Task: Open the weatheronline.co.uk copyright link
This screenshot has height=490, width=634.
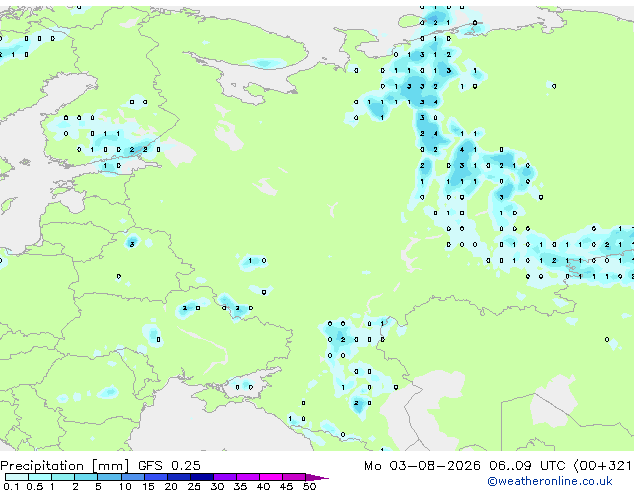Action: coord(550,481)
